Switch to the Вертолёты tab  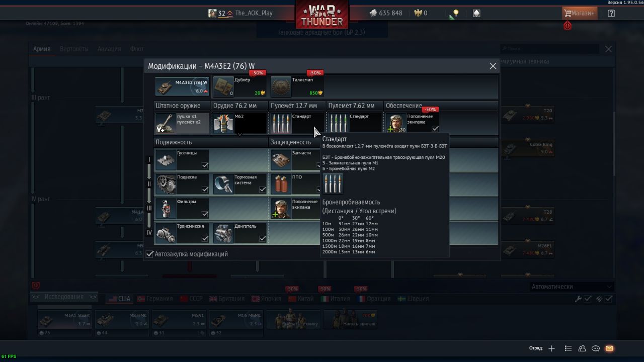point(74,49)
